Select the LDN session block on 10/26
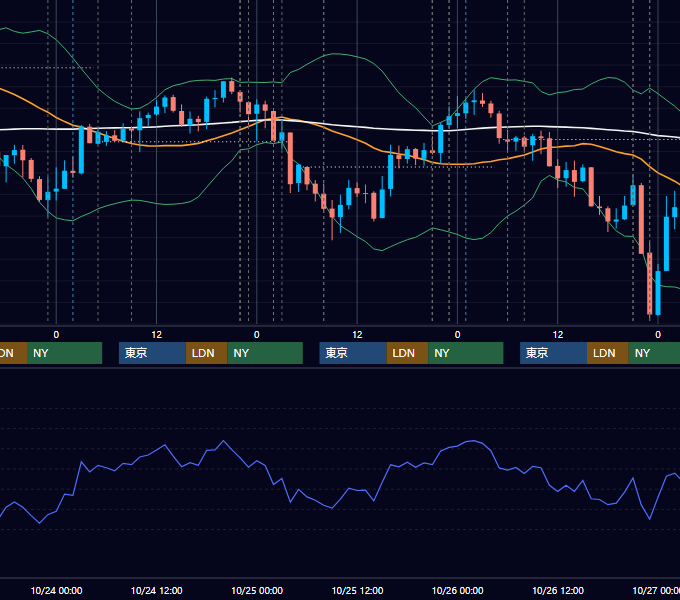Viewport: 680px width, 600px height. point(608,353)
